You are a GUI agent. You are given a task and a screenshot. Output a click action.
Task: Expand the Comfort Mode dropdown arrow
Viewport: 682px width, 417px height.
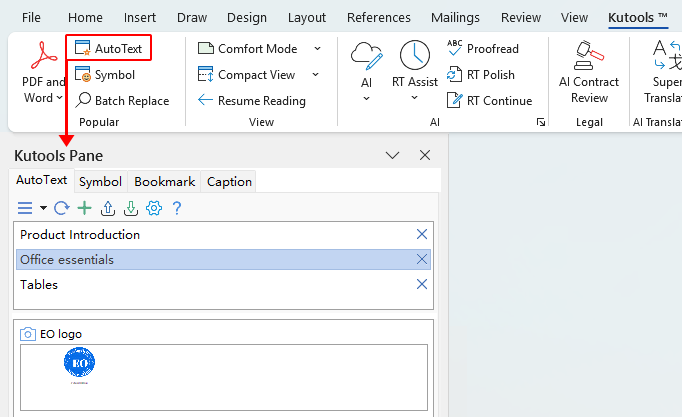coord(318,48)
